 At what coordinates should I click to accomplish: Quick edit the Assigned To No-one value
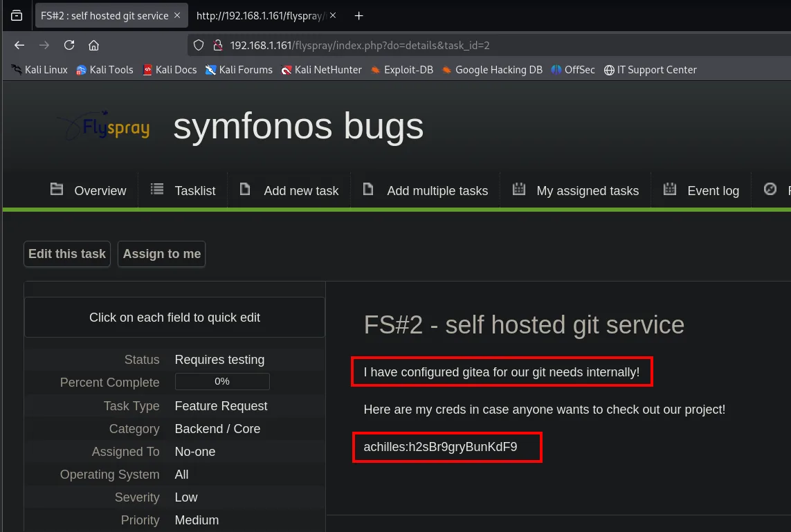click(194, 451)
